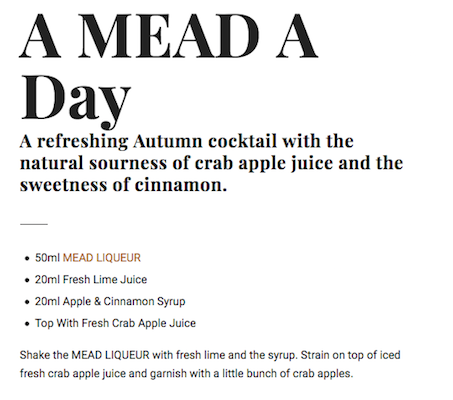The width and height of the screenshot is (453, 400).
Task: Click the 'natural sourness of crab apple' line
Action: coord(211,163)
